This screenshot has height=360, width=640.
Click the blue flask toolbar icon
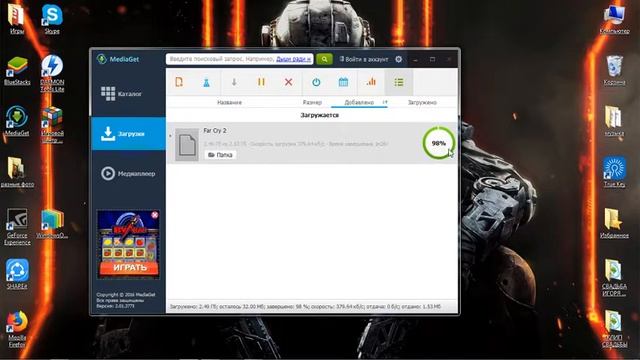pos(207,82)
